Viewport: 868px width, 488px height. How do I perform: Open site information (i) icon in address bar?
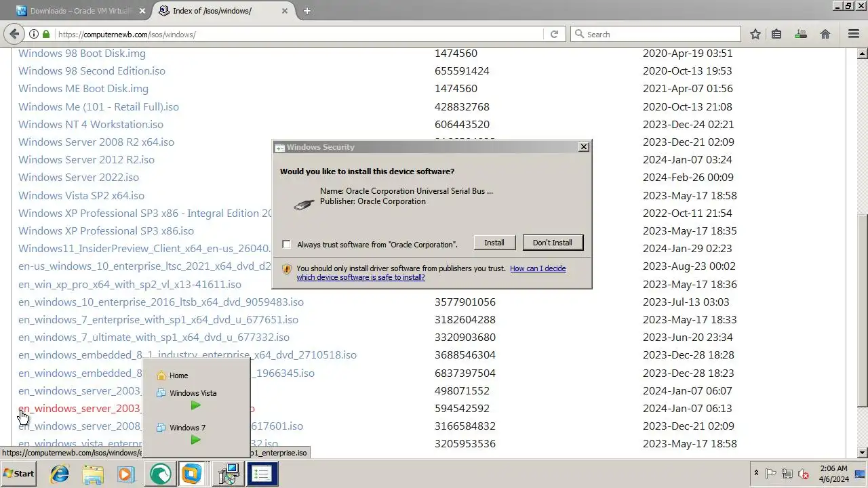click(34, 34)
